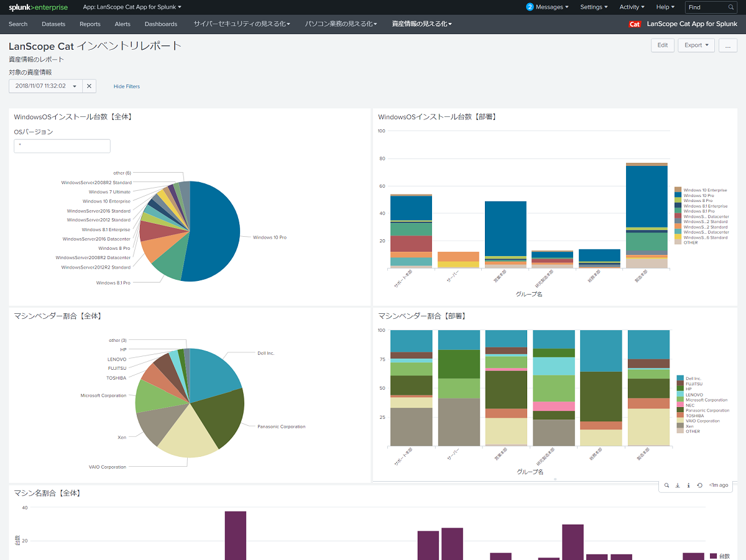The height and width of the screenshot is (560, 746).
Task: Open the panel search magnifier icon
Action: [666, 485]
